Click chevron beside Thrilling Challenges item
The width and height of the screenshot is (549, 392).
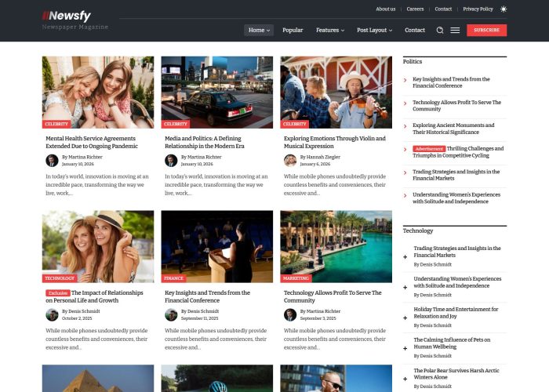tap(405, 150)
